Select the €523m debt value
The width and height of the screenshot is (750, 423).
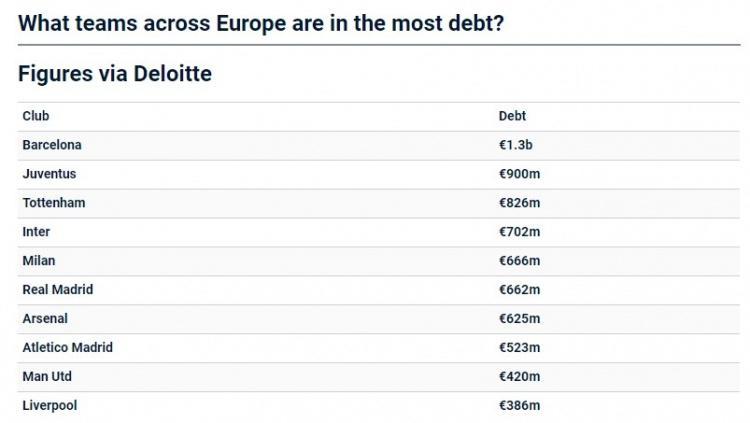click(519, 348)
